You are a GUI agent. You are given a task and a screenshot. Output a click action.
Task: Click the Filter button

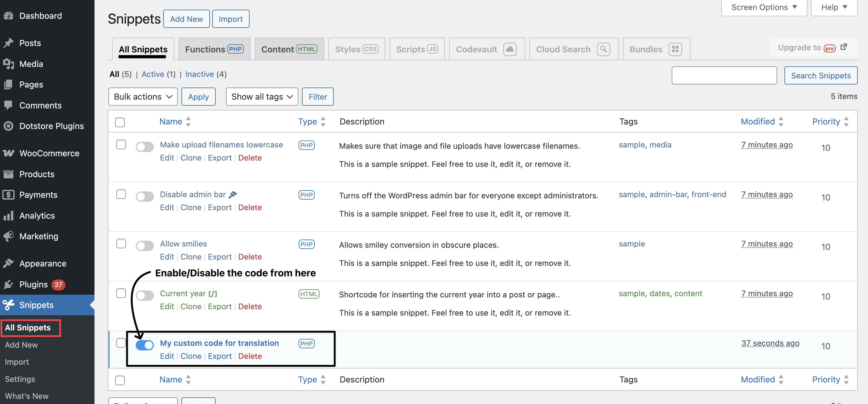(318, 97)
